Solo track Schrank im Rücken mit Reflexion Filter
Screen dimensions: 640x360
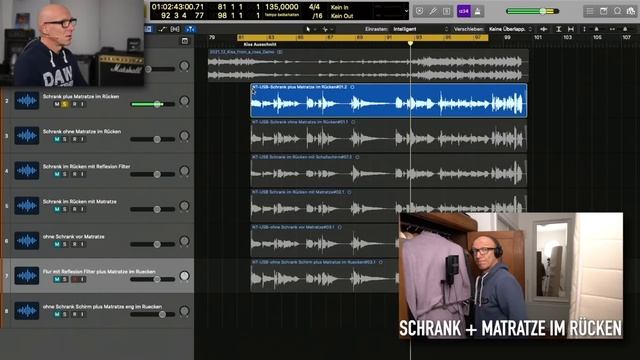click(65, 174)
